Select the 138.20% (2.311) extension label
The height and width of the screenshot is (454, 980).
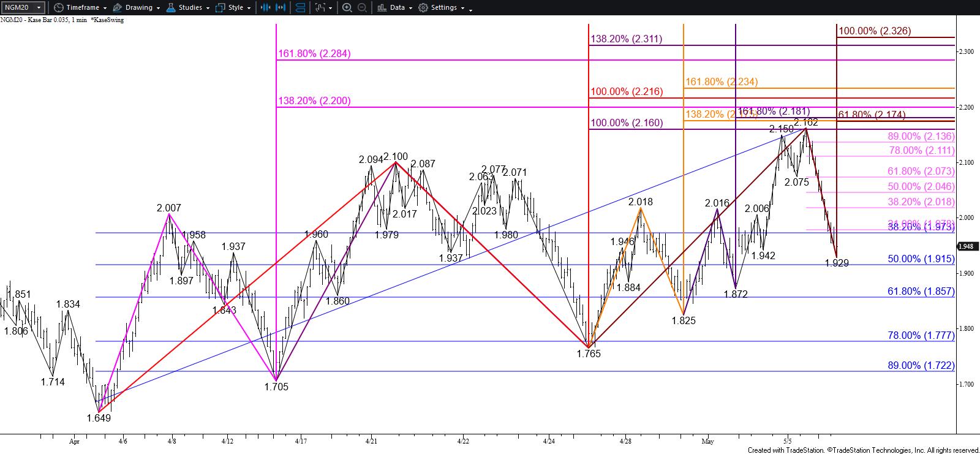point(626,39)
